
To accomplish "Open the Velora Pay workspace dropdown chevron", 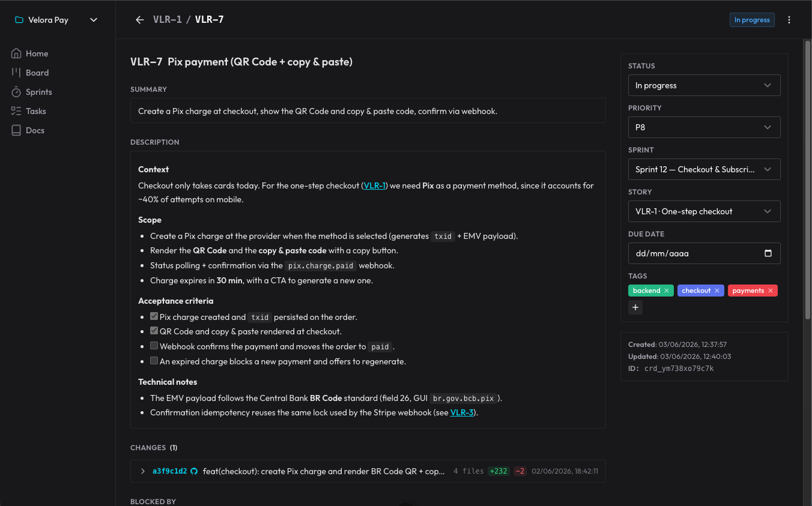I will (x=94, y=20).
